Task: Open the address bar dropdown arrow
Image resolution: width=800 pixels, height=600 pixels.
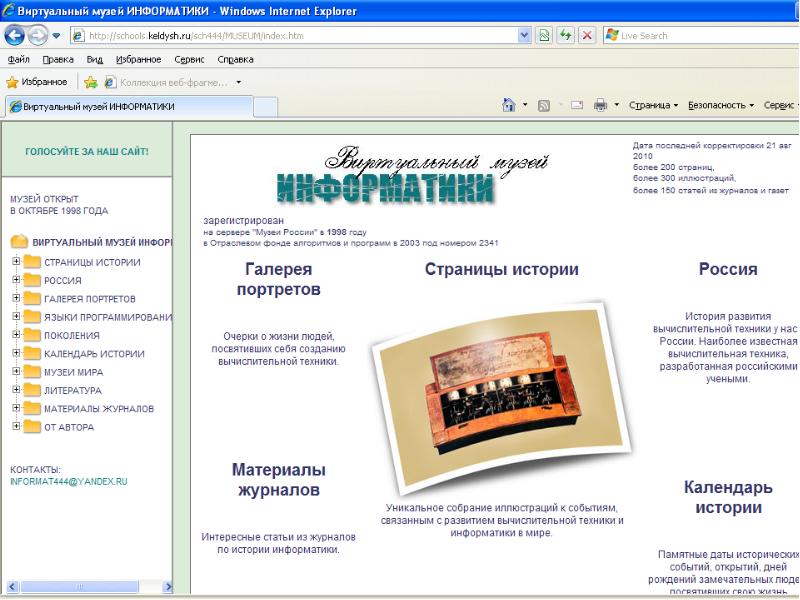Action: (x=524, y=35)
